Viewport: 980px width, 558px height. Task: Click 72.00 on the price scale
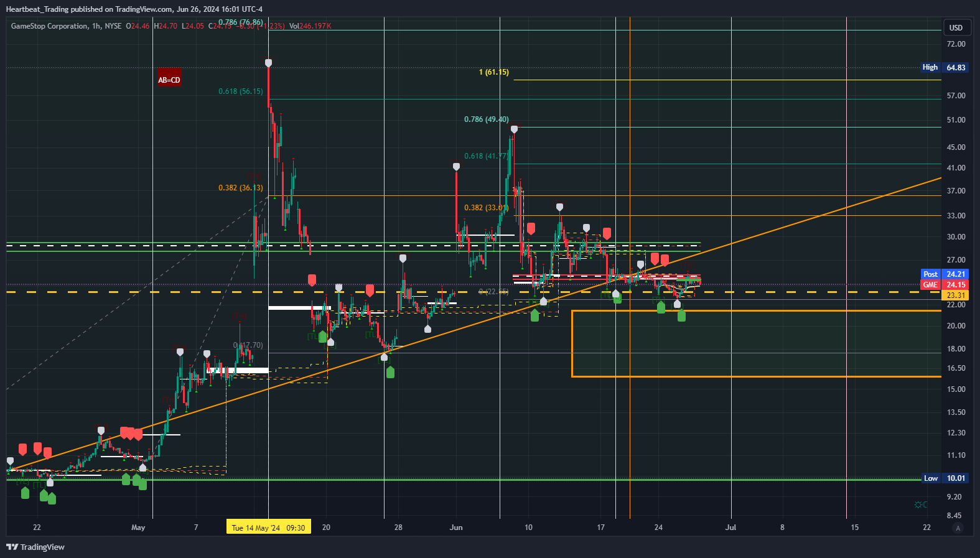956,44
